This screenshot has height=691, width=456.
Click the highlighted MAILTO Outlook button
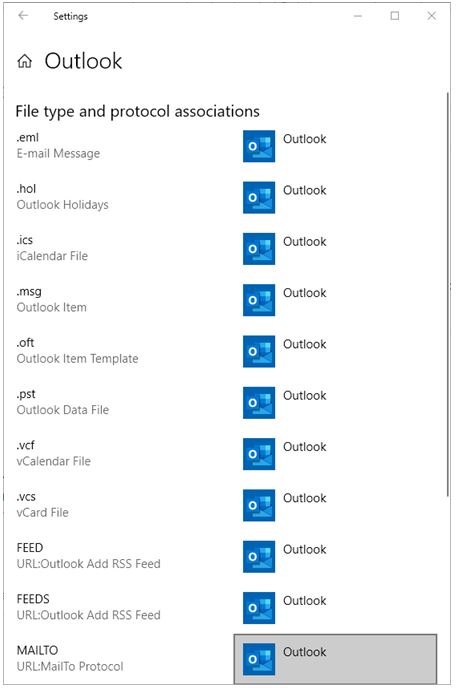[335, 659]
